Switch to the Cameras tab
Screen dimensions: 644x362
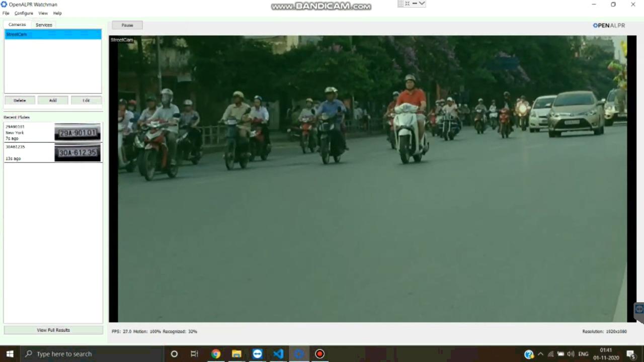coord(17,25)
